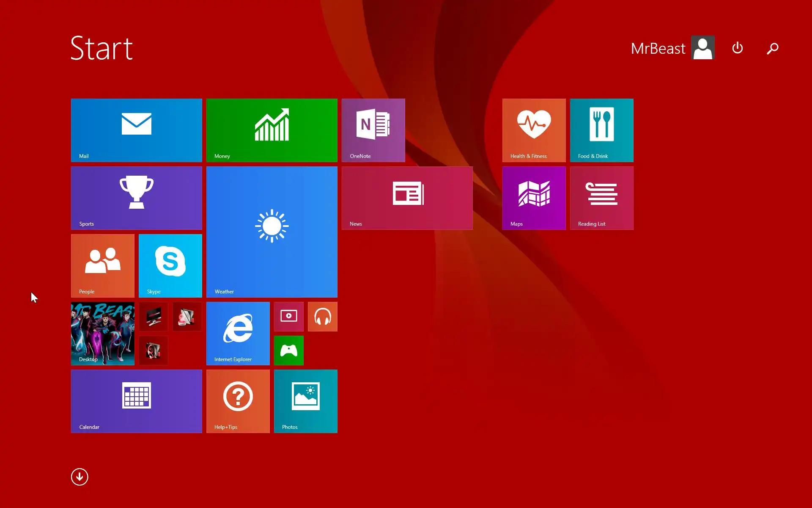Open the Reading List tile
The height and width of the screenshot is (508, 812).
click(601, 198)
